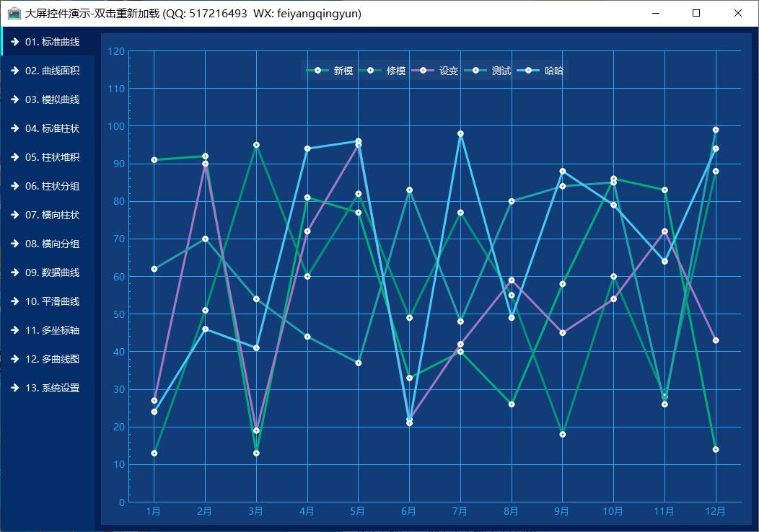This screenshot has width=759, height=532.
Task: Click the arrow icon next to 系统设置
Action: point(14,388)
